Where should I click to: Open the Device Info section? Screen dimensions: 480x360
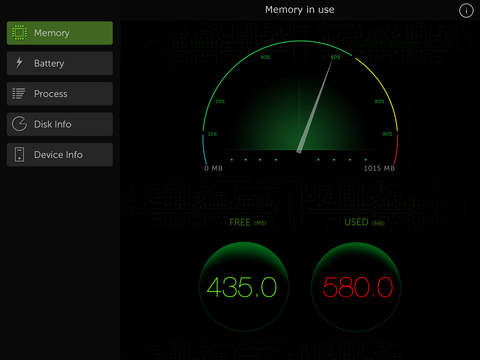(60, 155)
